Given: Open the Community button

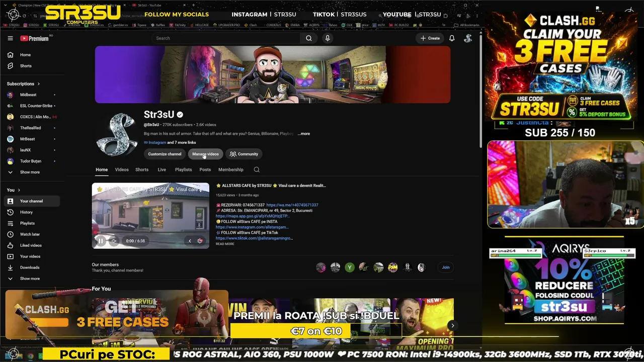Looking at the screenshot, I should pos(244,154).
